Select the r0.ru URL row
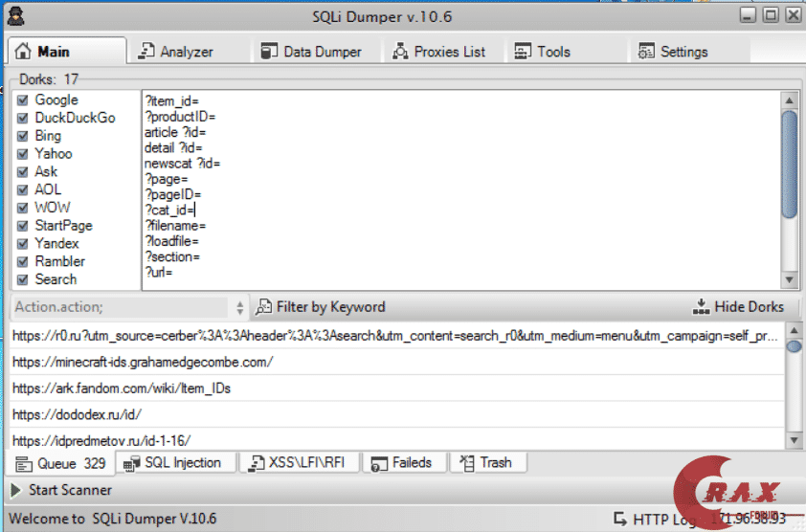Viewport: 806px width, 532px height. pyautogui.click(x=397, y=336)
